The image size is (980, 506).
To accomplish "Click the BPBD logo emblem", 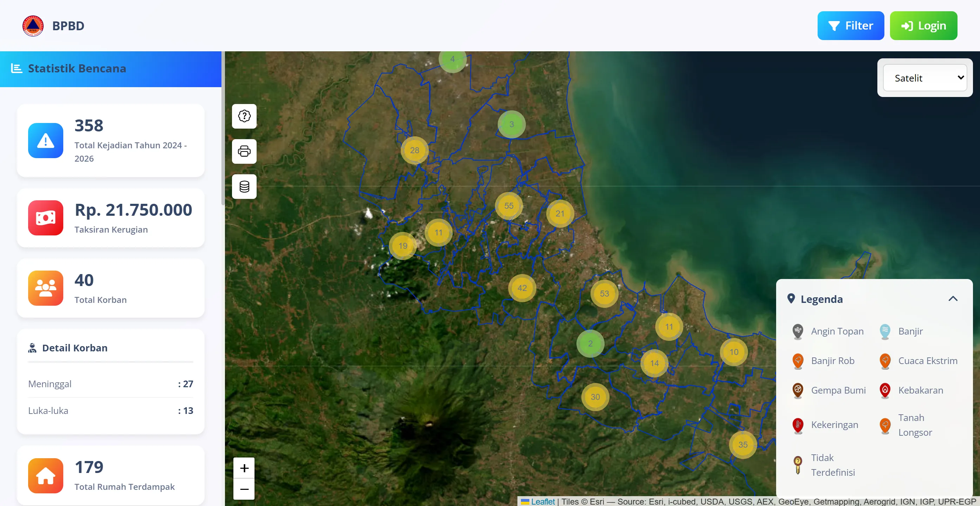I will point(33,26).
